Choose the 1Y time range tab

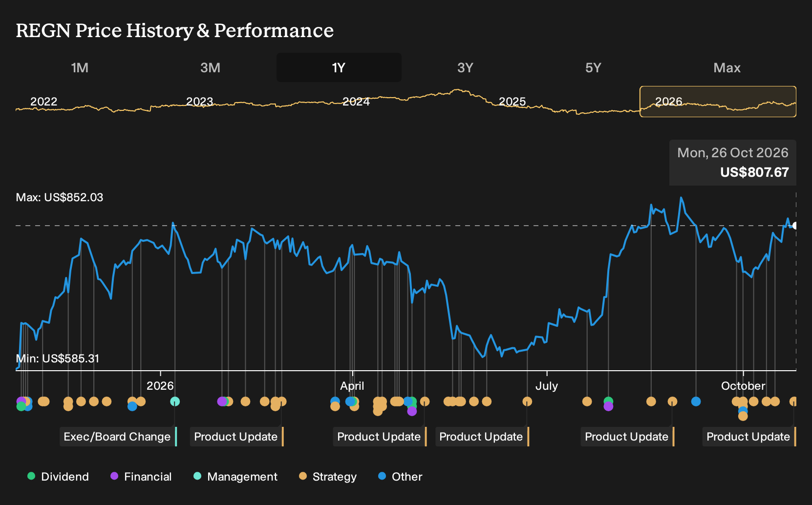coord(339,67)
